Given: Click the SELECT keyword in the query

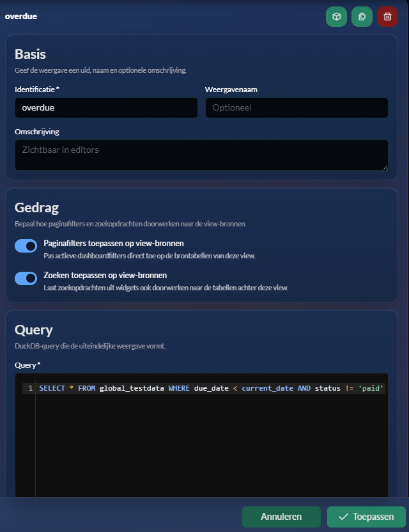Looking at the screenshot, I should 52,388.
